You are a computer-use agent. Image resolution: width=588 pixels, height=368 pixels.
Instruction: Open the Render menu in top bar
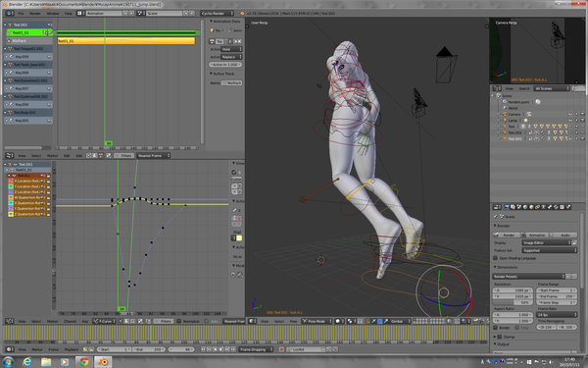point(35,13)
